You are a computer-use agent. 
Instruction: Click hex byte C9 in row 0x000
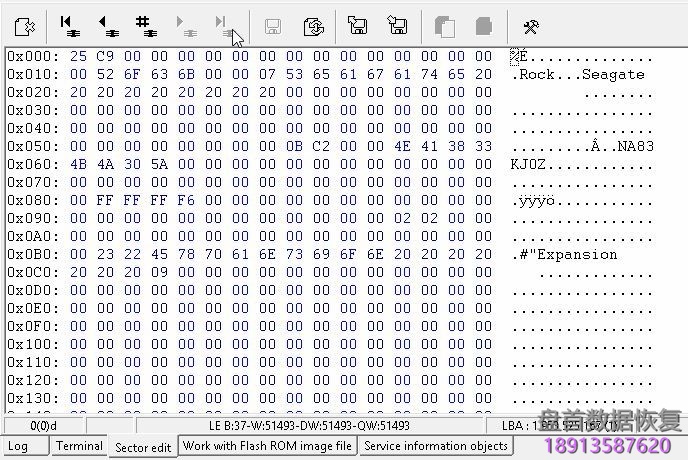pos(105,56)
